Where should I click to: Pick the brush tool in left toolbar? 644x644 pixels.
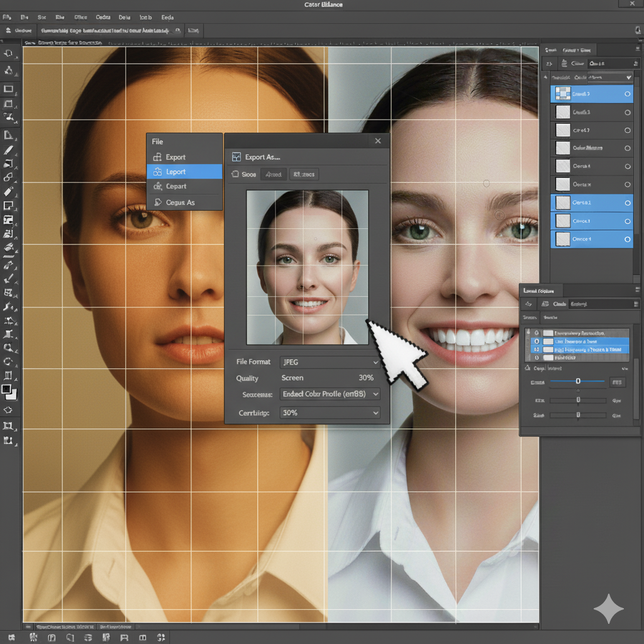(x=9, y=150)
